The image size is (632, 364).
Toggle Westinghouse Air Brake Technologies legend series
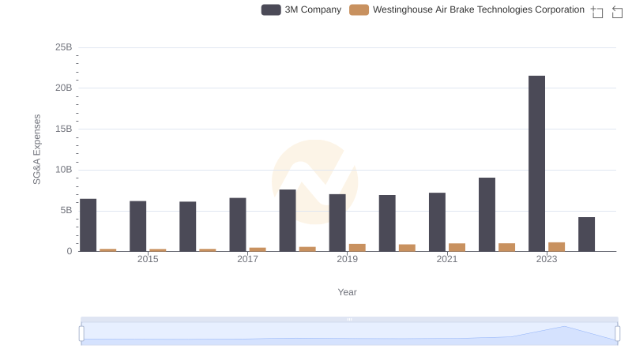pos(467,9)
